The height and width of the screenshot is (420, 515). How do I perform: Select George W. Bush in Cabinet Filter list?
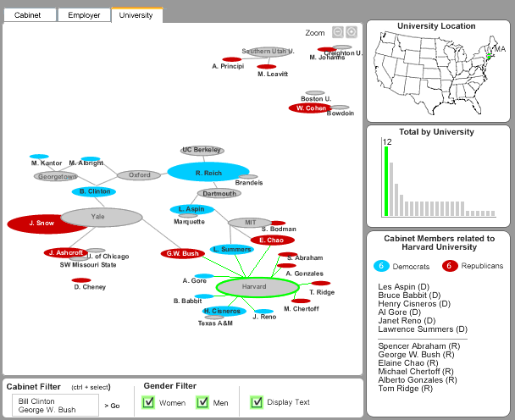(47, 410)
